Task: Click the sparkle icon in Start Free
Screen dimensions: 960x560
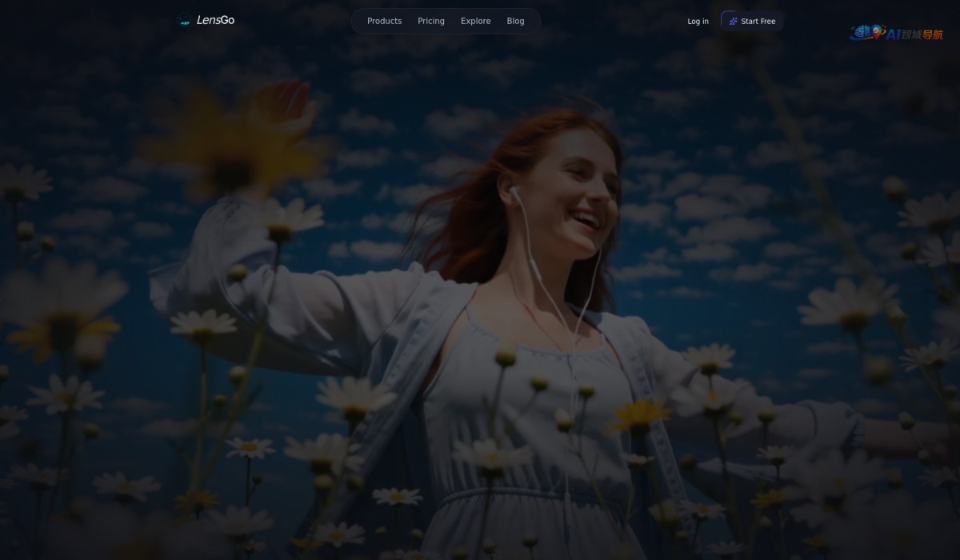Action: click(733, 21)
